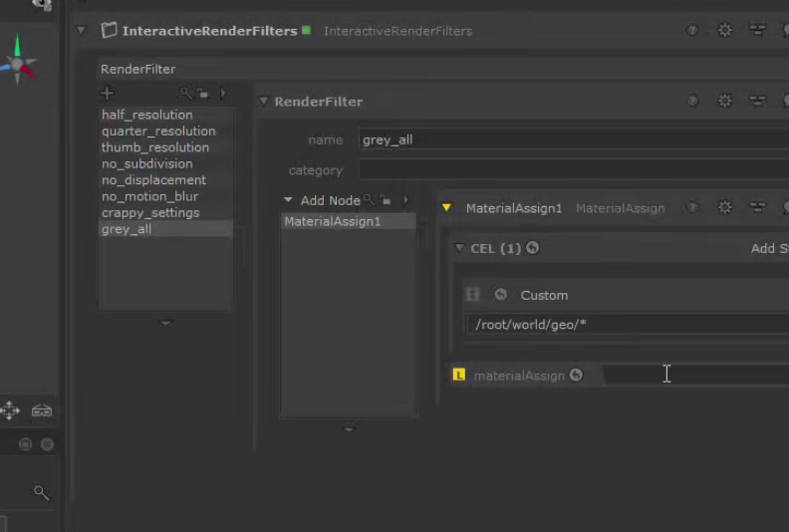Click the node graph icon in the RenderFilter header

click(x=757, y=101)
